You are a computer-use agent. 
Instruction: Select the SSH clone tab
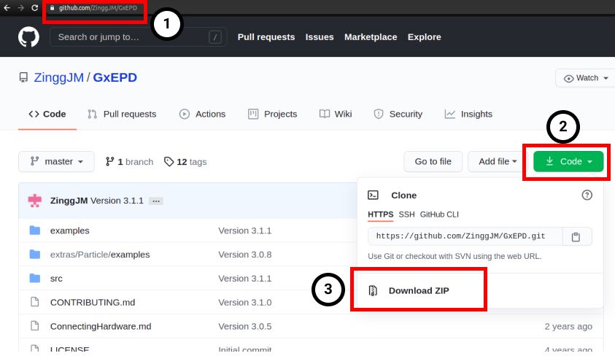click(x=407, y=214)
